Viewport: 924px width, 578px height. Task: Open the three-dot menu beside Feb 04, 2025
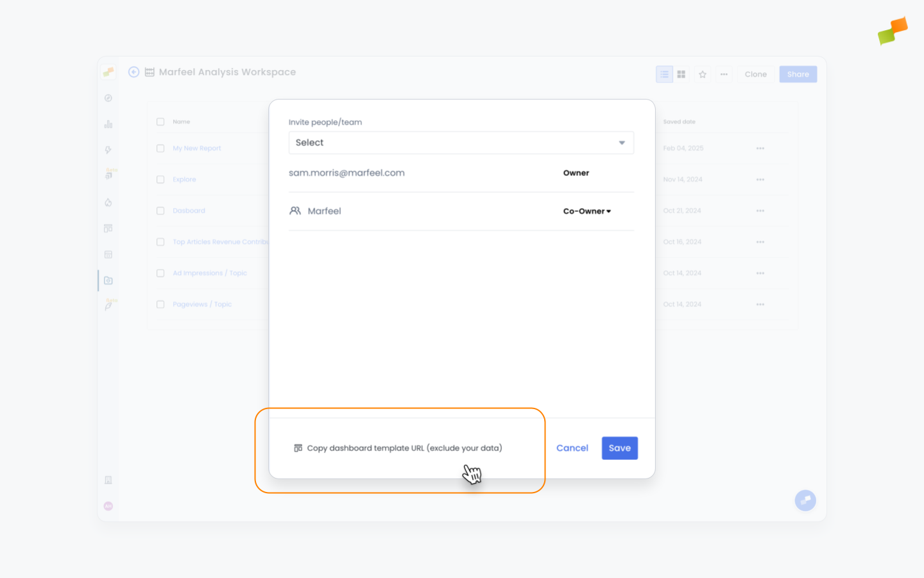coord(760,148)
